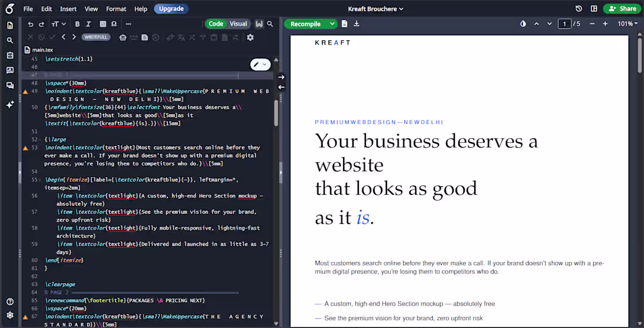This screenshot has height=328, width=644.
Task: Open the View menu
Action: [91, 9]
